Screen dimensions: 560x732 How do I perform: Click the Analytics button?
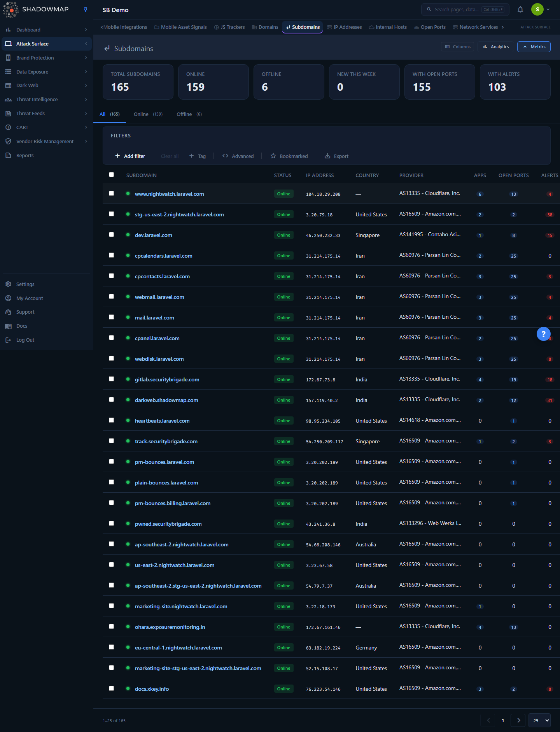pyautogui.click(x=496, y=47)
